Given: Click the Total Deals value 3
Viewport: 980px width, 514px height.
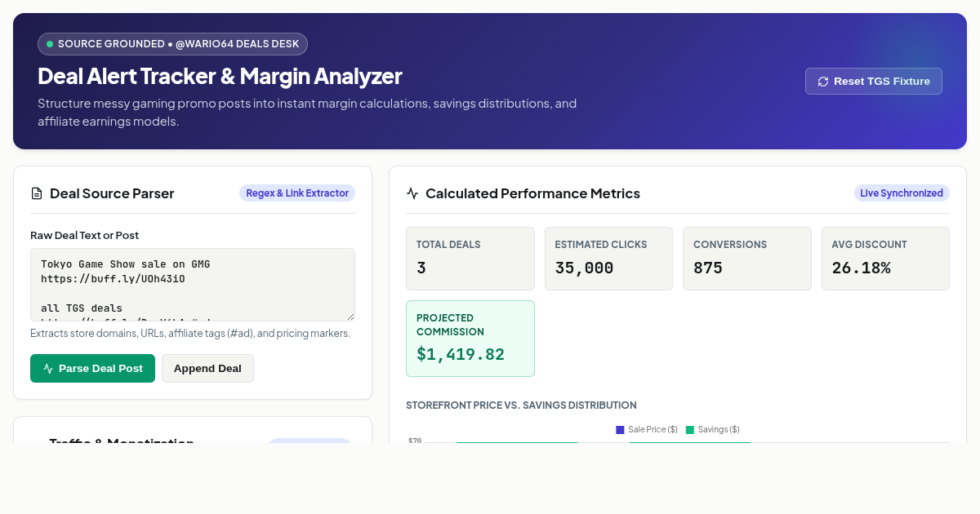Looking at the screenshot, I should [421, 268].
